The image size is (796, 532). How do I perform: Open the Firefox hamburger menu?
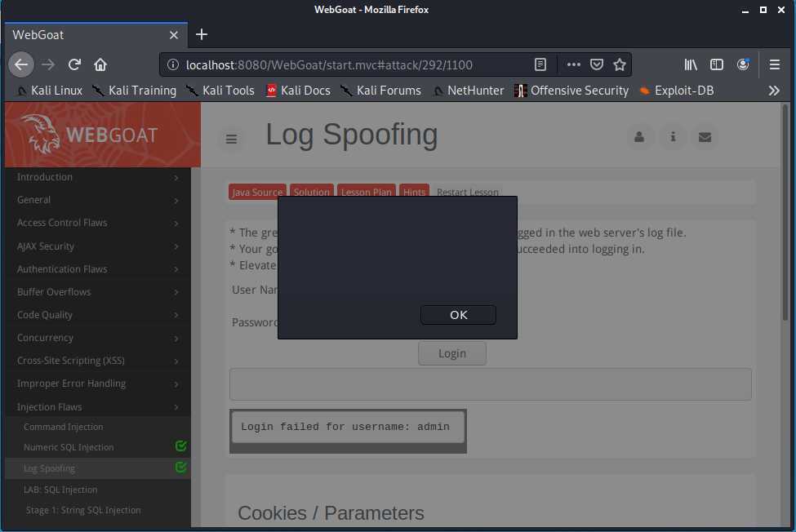click(x=775, y=65)
